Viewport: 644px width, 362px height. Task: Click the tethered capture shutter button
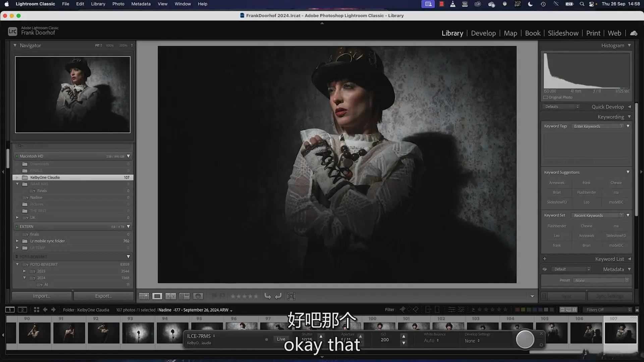tap(525, 339)
